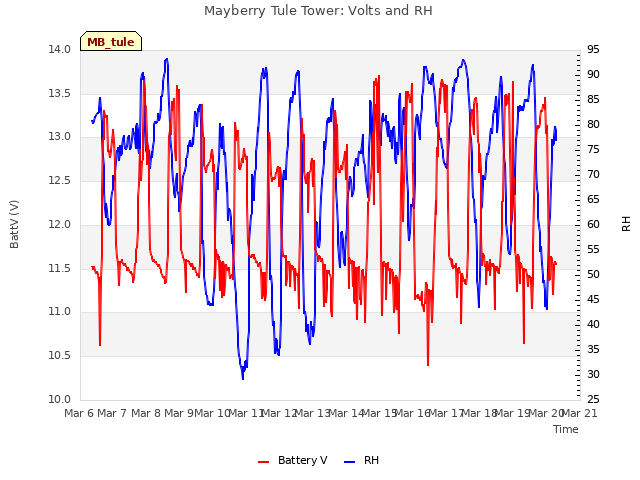Click the 11.0 left axis tick label
Screen dimensions: 640x480
click(x=60, y=311)
